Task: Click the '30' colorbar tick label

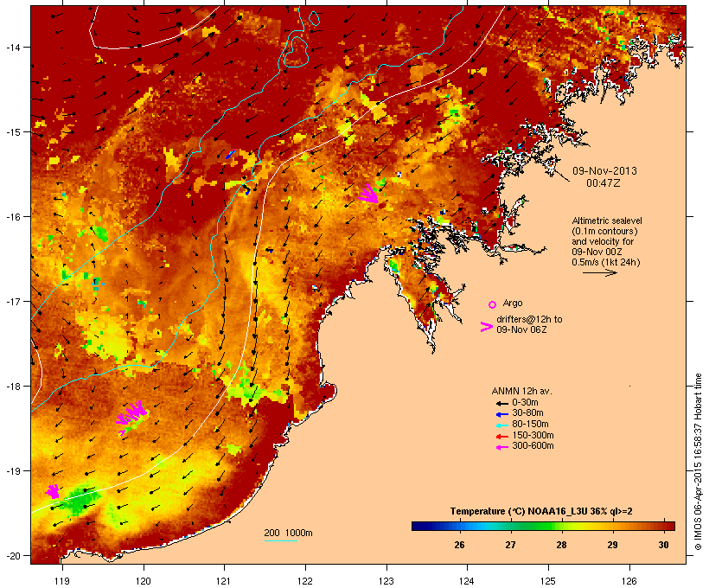Action: coord(663,545)
